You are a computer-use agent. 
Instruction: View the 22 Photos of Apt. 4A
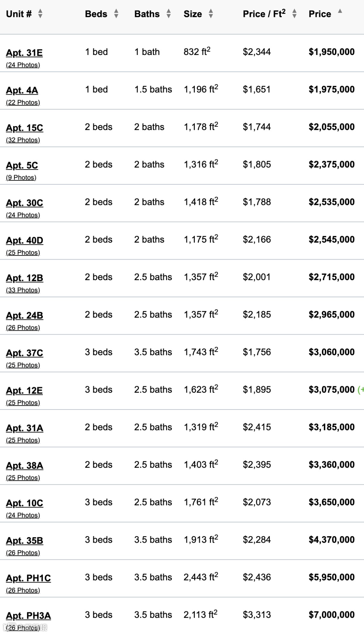pos(23,102)
